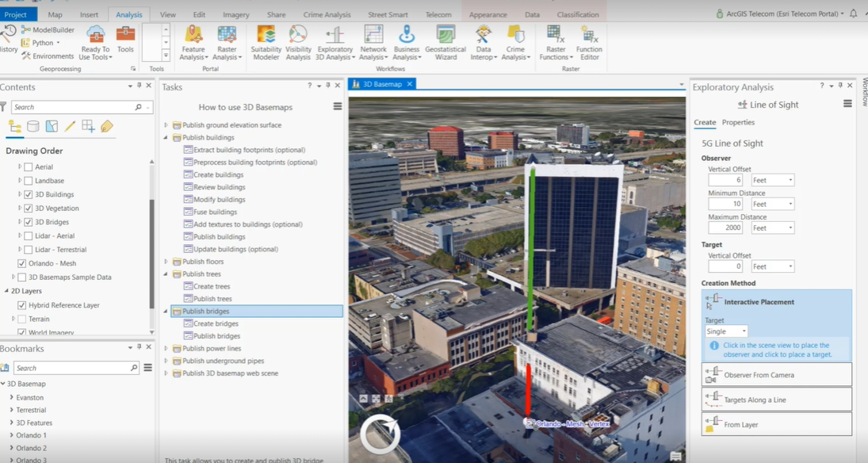Open the Tasks panel hamburger menu
Image resolution: width=868 pixels, height=463 pixels.
[x=338, y=106]
